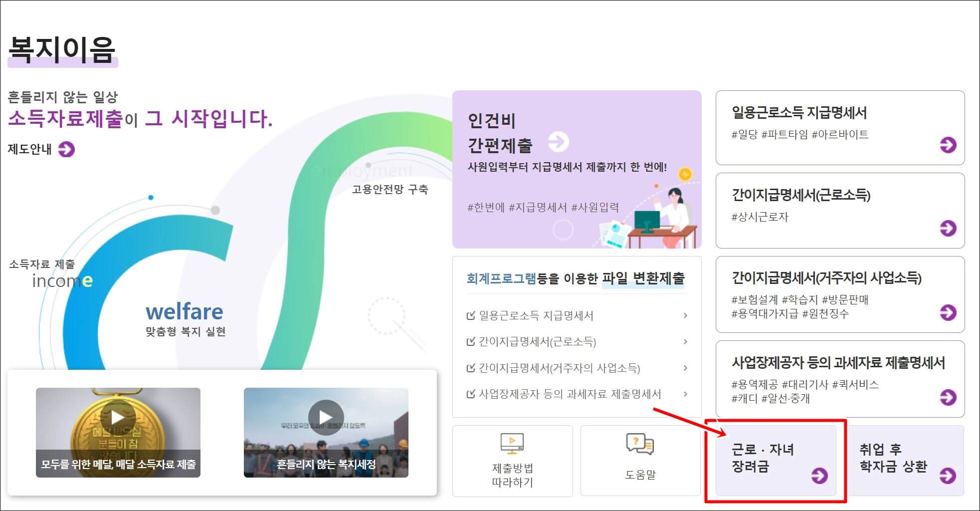This screenshot has width=980, height=511.
Task: Click checkmark icon beside list item 간이지급명세서(근로소득)
Action: click(x=470, y=342)
